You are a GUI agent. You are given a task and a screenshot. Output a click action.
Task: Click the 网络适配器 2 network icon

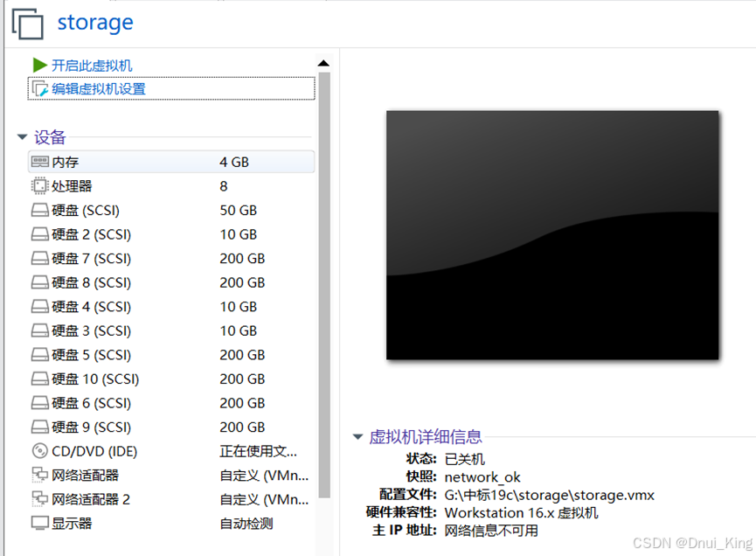tap(39, 499)
